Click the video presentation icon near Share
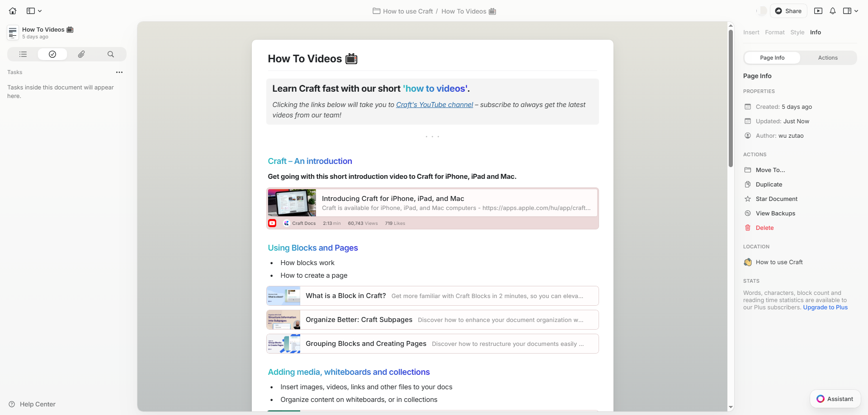Screen dimensions: 868x415 (x=818, y=11)
